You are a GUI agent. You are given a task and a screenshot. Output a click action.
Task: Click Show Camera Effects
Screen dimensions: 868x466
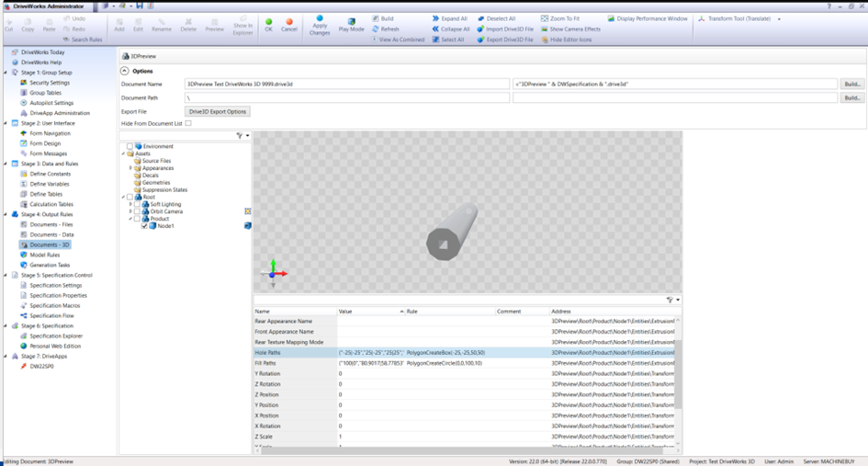(x=570, y=28)
